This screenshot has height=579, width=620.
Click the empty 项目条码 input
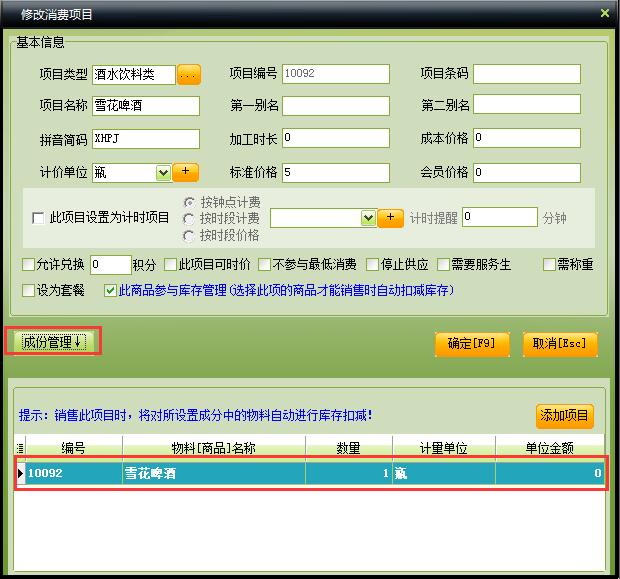527,74
